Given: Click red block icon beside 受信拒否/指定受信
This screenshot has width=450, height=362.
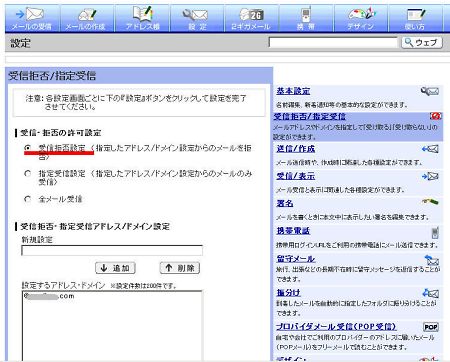Looking at the screenshot, I should pyautogui.click(x=435, y=116).
